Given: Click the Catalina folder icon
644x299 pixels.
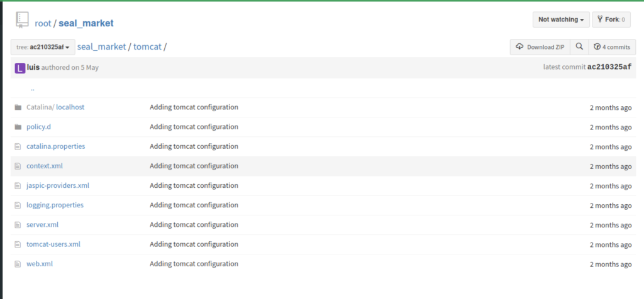Looking at the screenshot, I should click(x=18, y=107).
